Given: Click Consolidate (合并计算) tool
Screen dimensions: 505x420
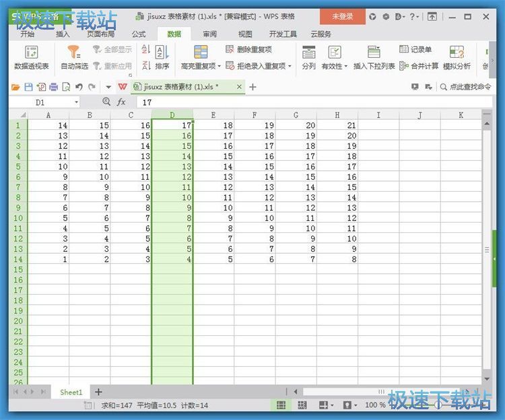Looking at the screenshot, I should [419, 66].
